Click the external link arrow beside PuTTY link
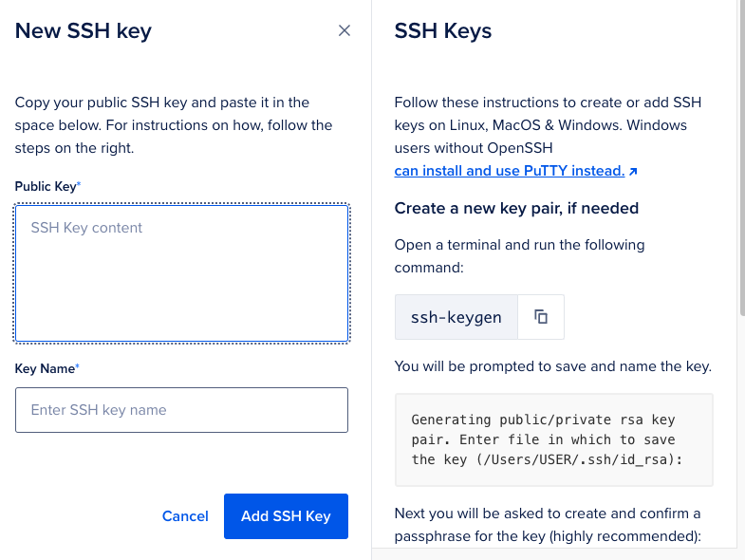The width and height of the screenshot is (745, 560). click(633, 171)
